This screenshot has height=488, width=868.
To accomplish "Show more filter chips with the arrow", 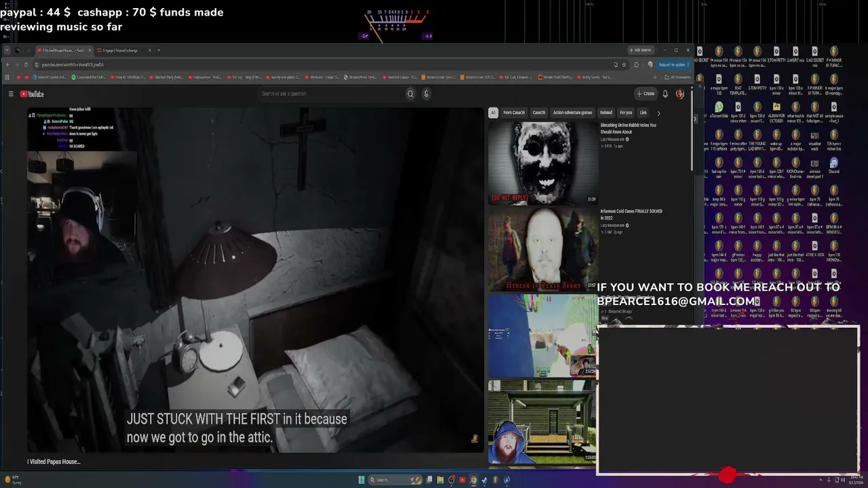I will coord(658,113).
